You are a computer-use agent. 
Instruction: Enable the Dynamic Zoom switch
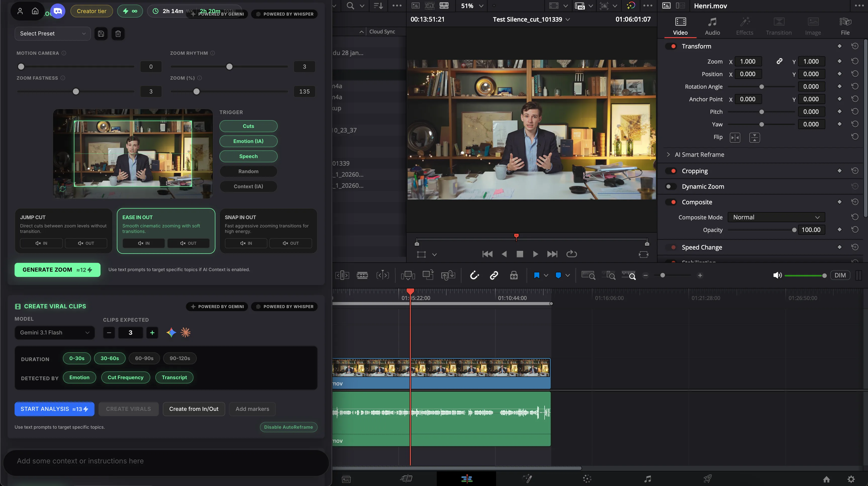671,186
